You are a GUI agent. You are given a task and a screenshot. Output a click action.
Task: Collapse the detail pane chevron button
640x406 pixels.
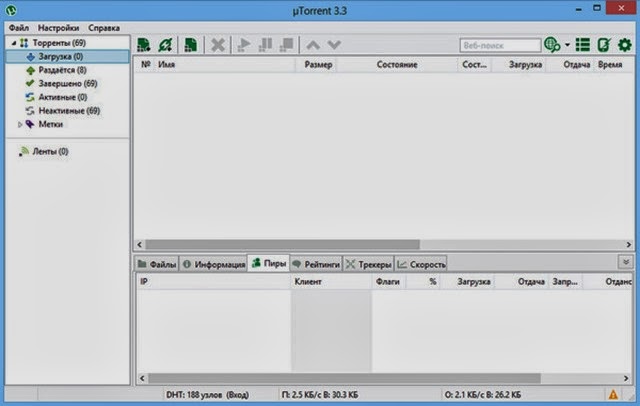pos(625,262)
